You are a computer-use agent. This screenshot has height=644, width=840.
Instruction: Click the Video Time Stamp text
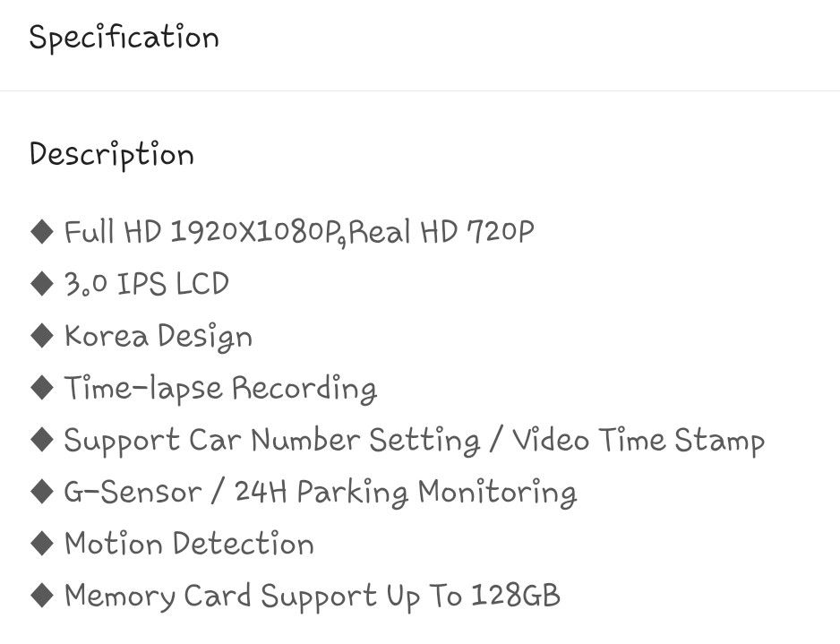tap(639, 441)
